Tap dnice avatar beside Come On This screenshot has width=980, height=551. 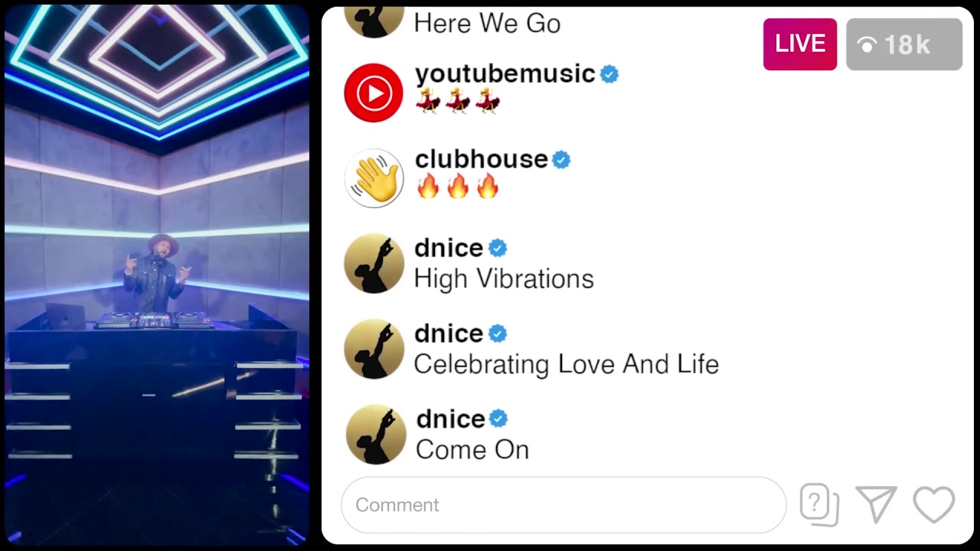pos(376,435)
